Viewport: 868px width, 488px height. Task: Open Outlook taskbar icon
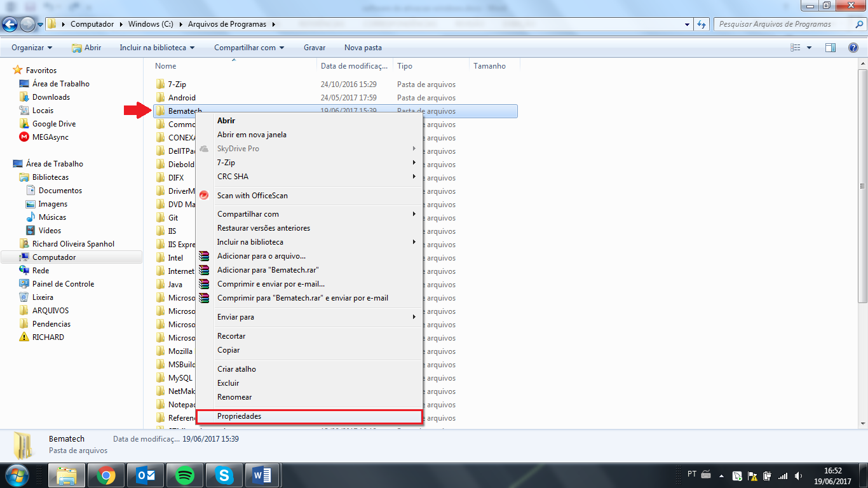tap(145, 475)
